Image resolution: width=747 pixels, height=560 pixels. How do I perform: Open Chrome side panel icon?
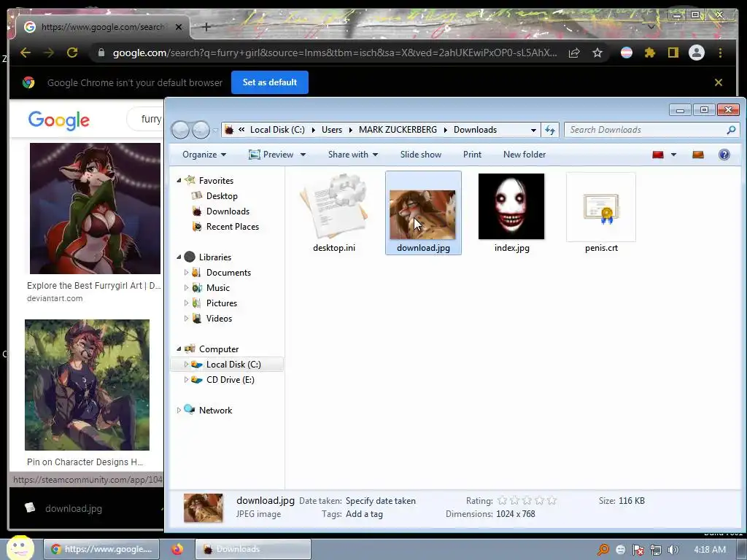[x=673, y=52]
